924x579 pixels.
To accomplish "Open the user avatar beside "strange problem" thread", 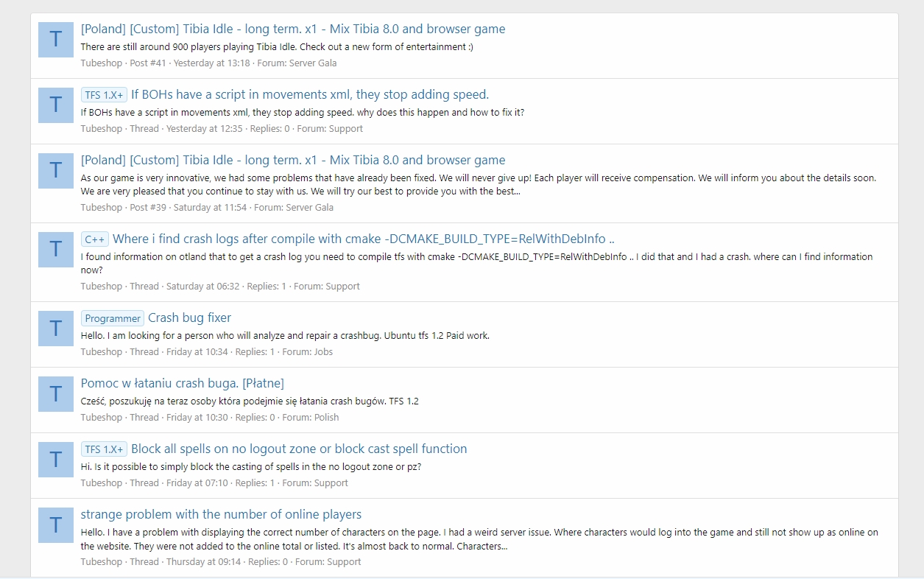I will 56,525.
